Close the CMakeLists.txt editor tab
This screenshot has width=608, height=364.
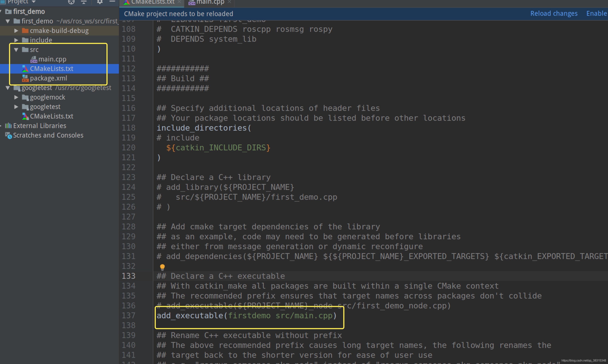point(179,2)
